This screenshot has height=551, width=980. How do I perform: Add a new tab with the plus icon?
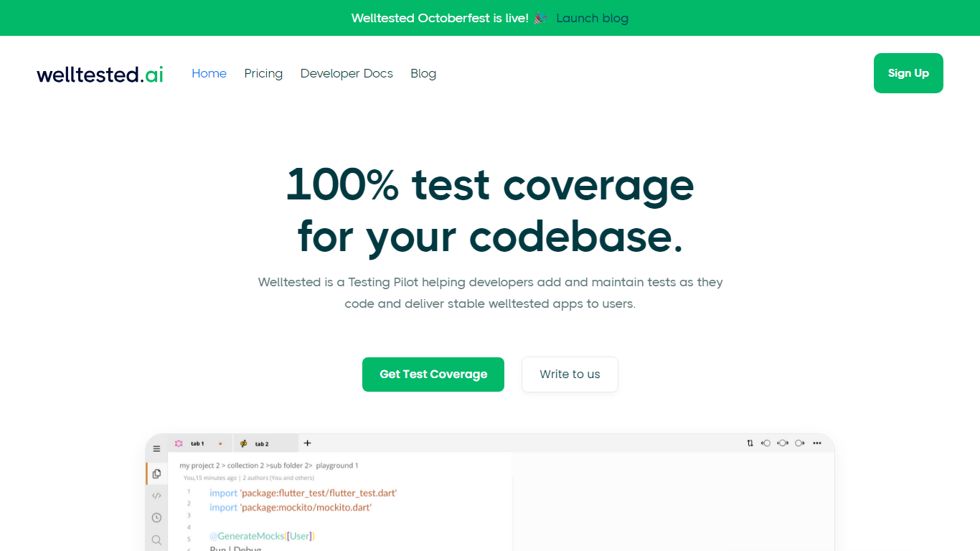coord(308,443)
